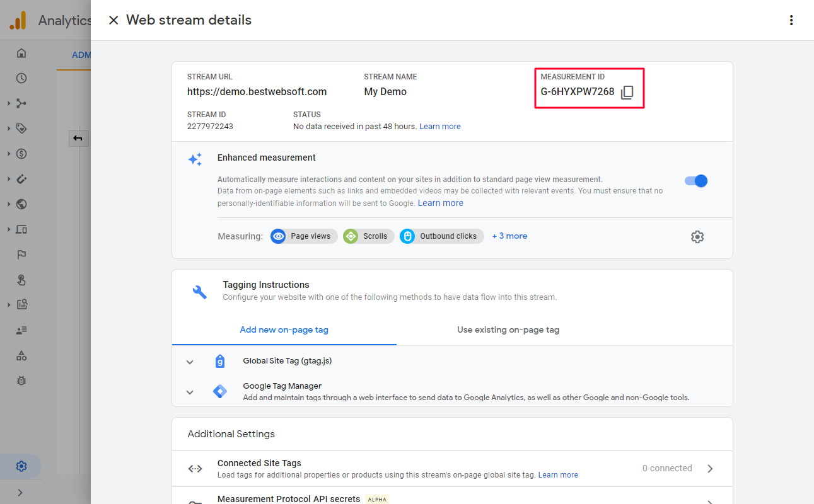The width and height of the screenshot is (814, 504).
Task: Click the back arrow button in Admin column
Action: pos(78,138)
